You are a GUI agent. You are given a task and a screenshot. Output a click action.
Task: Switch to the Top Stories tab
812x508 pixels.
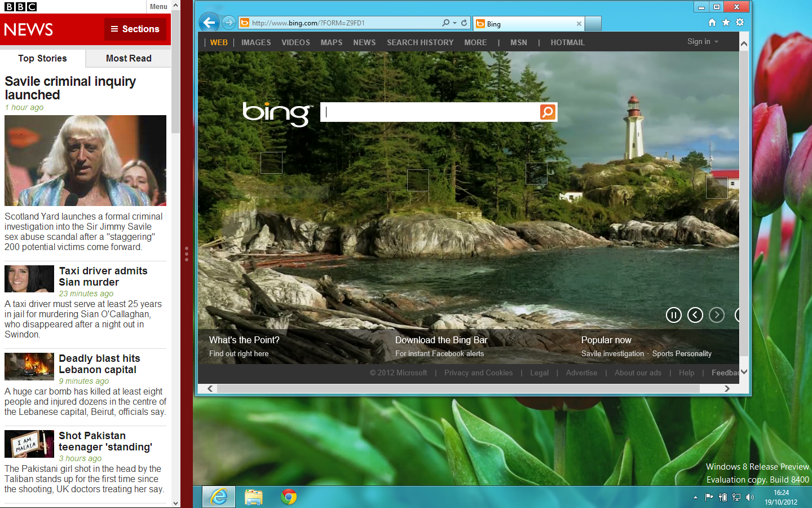click(x=42, y=58)
